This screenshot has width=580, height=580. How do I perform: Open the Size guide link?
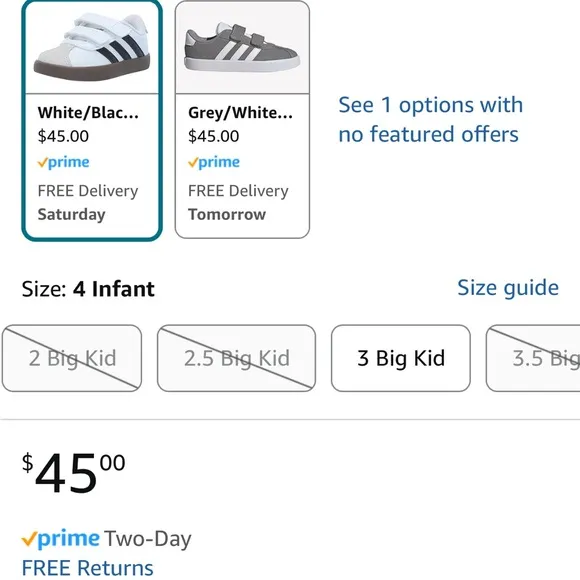(x=508, y=288)
